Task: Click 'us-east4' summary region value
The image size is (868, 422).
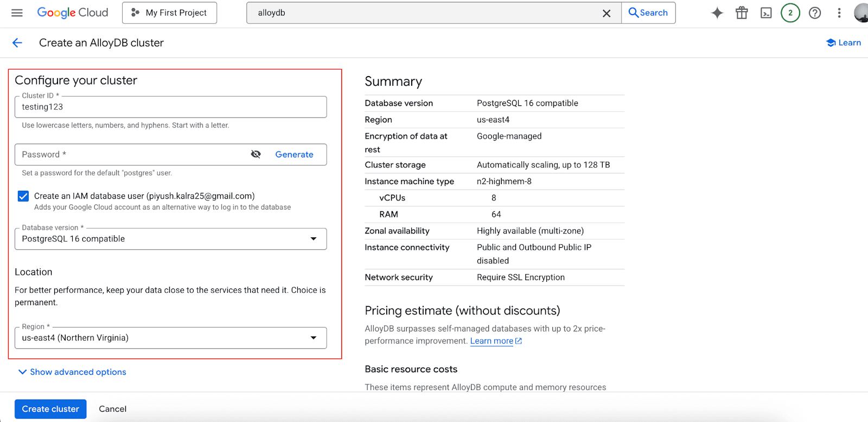Action: click(x=493, y=119)
